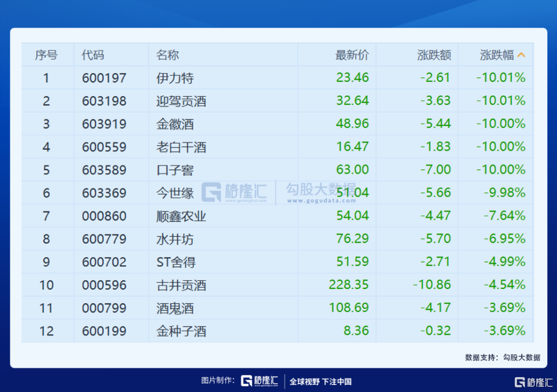Image resolution: width=557 pixels, height=392 pixels.
Task: Open the 顺鑫农业 stock name
Action: [x=181, y=216]
